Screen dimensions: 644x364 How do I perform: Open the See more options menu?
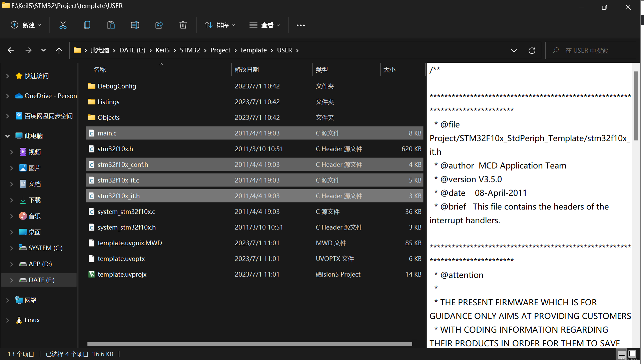[300, 25]
